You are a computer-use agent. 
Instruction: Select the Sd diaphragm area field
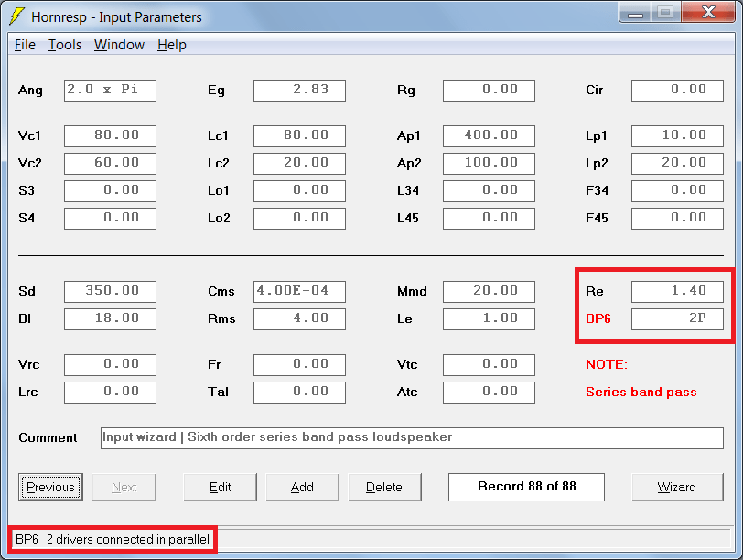click(x=110, y=291)
